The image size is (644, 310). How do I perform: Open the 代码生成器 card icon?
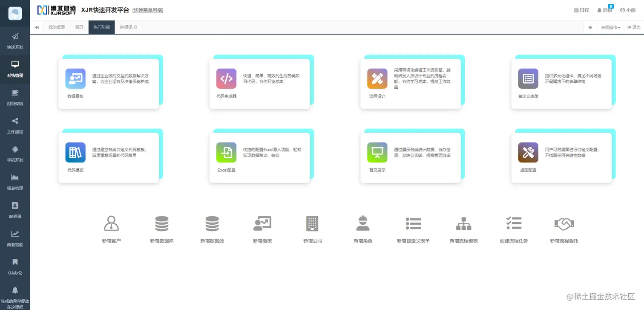pos(226,78)
